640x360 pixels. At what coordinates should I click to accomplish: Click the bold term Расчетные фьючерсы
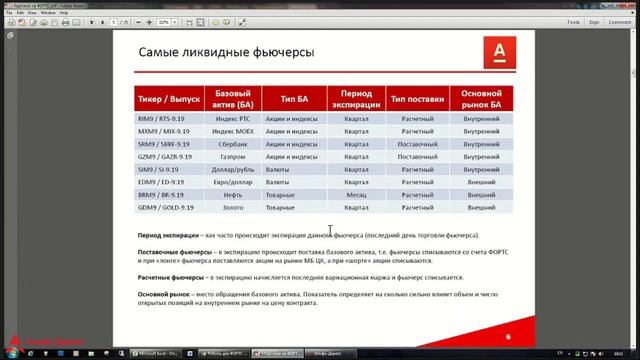(171, 278)
